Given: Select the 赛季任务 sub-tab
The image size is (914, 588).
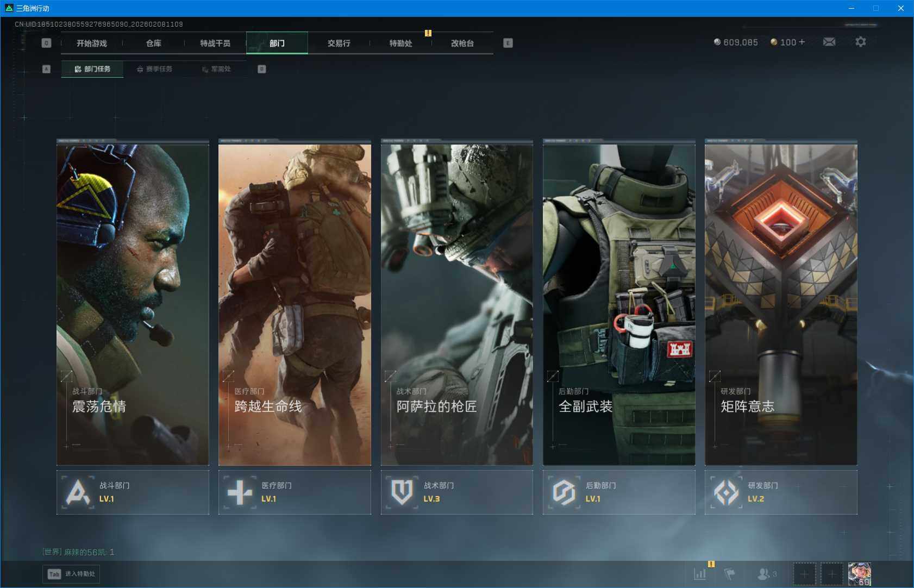Looking at the screenshot, I should (x=155, y=69).
